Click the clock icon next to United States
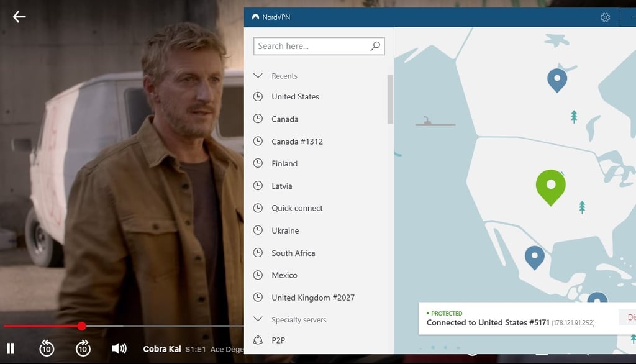This screenshot has width=636, height=364. 258,96
